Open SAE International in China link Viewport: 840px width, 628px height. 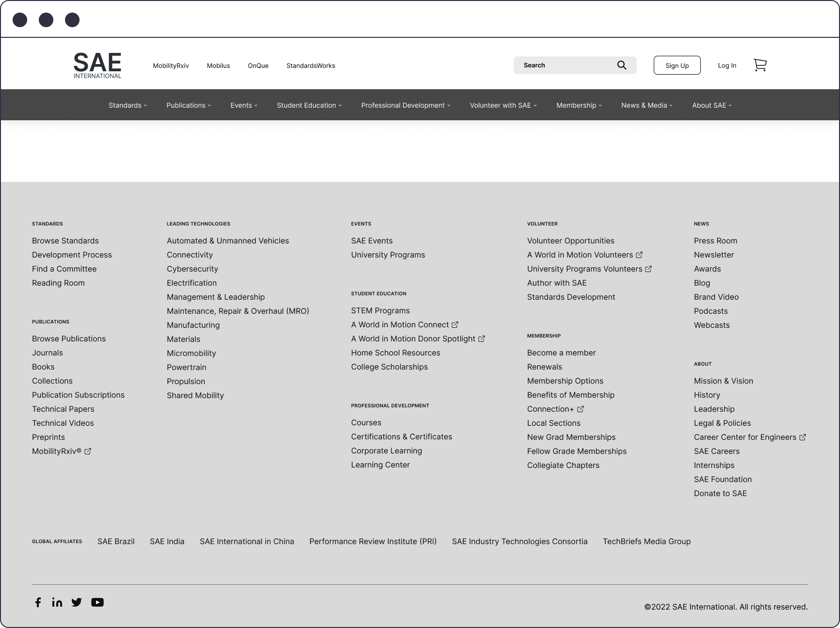tap(247, 541)
